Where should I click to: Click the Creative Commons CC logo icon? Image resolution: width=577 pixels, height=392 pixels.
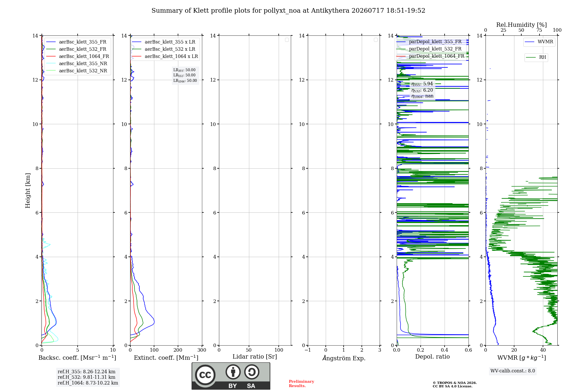tap(205, 375)
